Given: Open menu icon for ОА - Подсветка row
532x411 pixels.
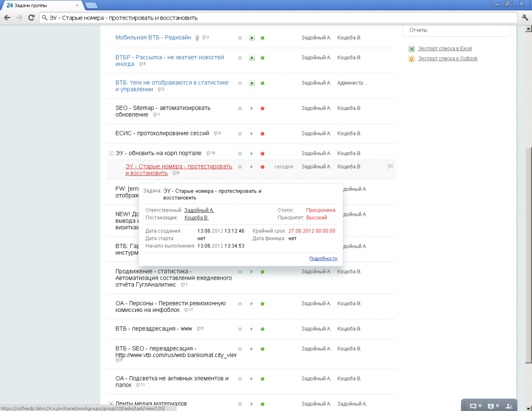Looking at the screenshot, I should (240, 379).
